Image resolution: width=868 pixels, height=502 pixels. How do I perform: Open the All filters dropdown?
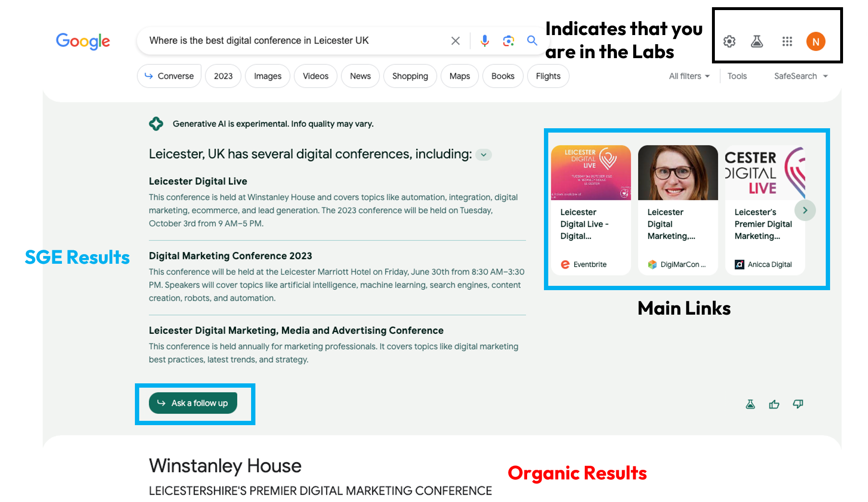pos(689,76)
